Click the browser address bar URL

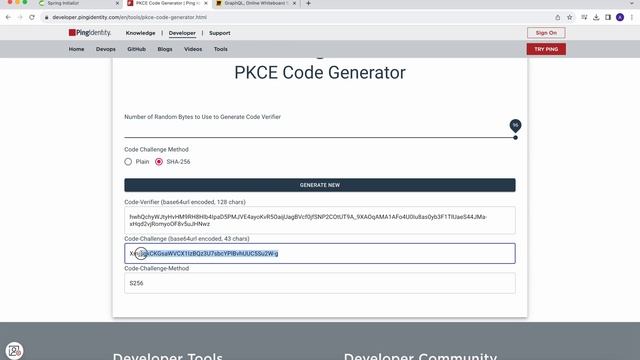tap(129, 18)
